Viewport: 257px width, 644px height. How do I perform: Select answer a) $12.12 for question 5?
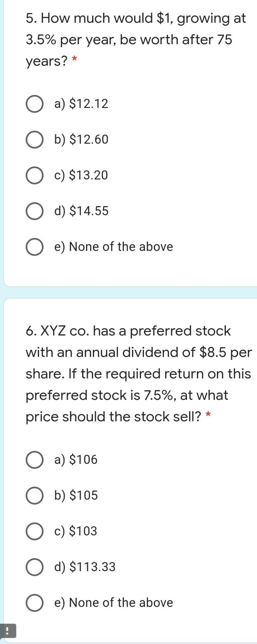34,104
